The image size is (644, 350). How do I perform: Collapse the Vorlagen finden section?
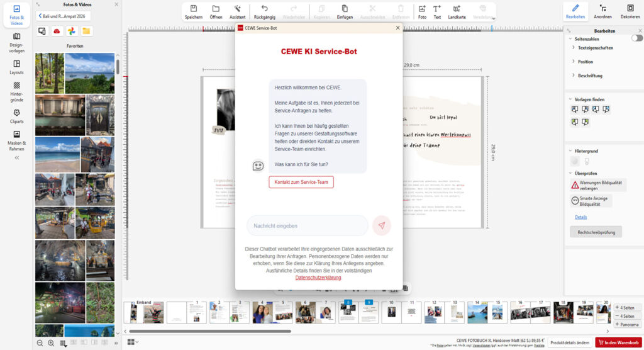(x=570, y=99)
